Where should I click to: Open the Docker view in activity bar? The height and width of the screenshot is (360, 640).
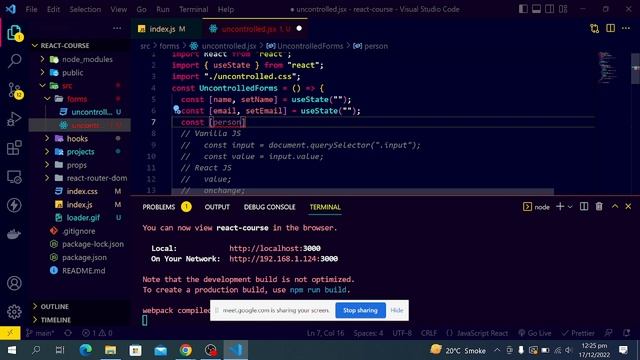[x=14, y=234]
